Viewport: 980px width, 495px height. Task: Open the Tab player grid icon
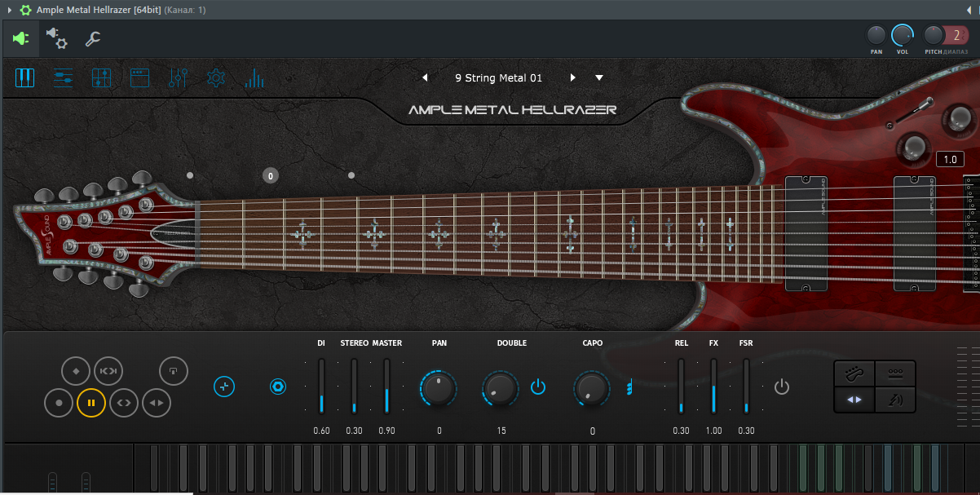102,78
